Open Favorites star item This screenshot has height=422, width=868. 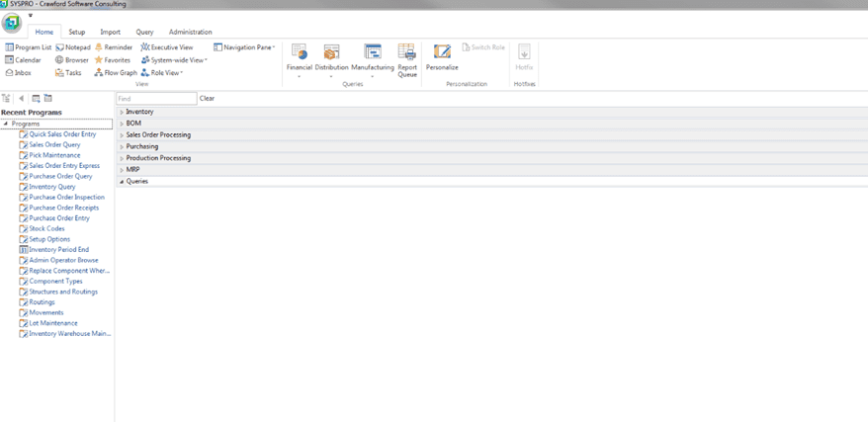pos(113,59)
